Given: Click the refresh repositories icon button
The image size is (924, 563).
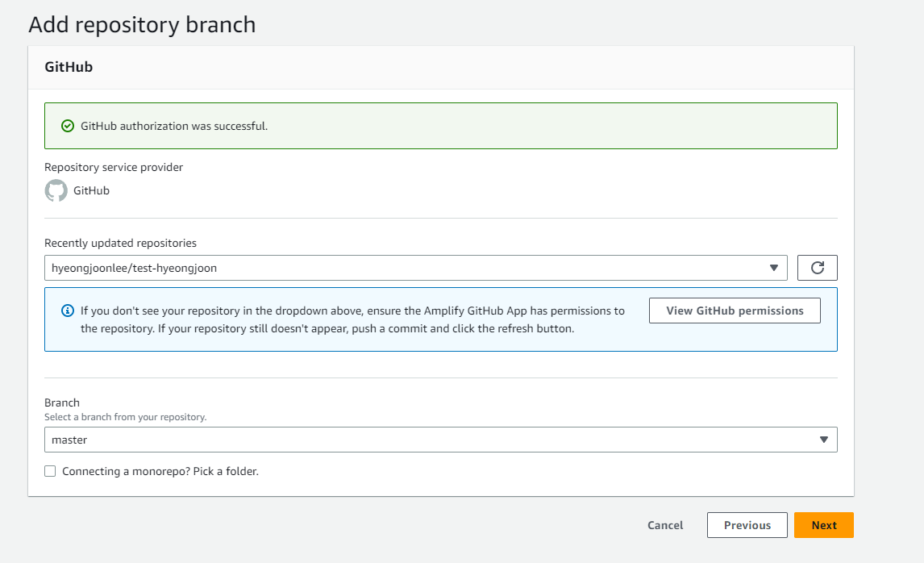Looking at the screenshot, I should (817, 268).
